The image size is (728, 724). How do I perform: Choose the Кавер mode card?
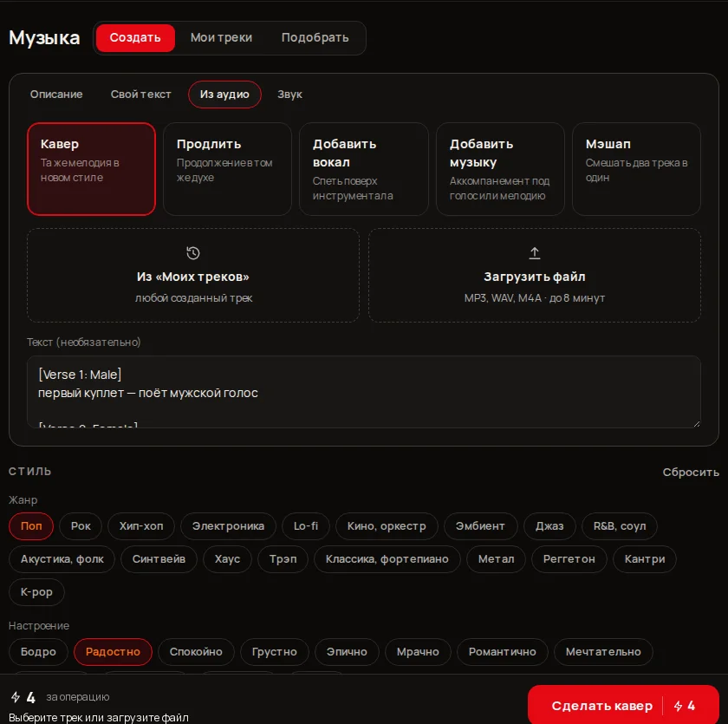tap(92, 169)
